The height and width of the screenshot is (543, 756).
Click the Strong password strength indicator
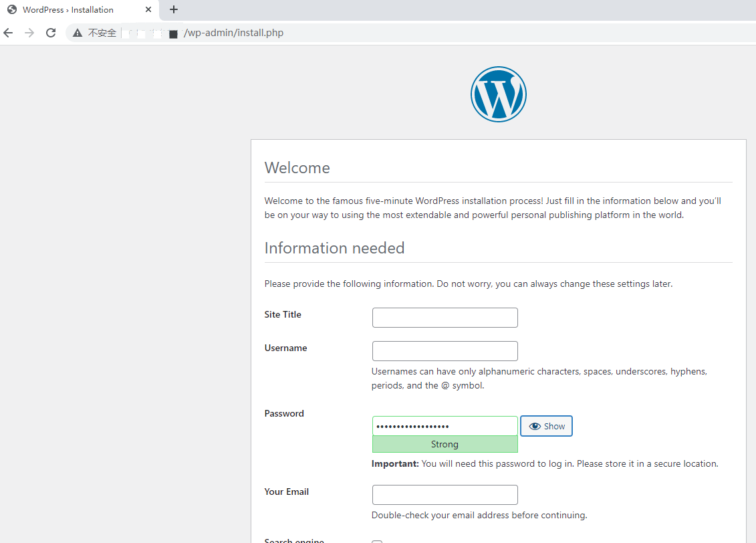(445, 444)
